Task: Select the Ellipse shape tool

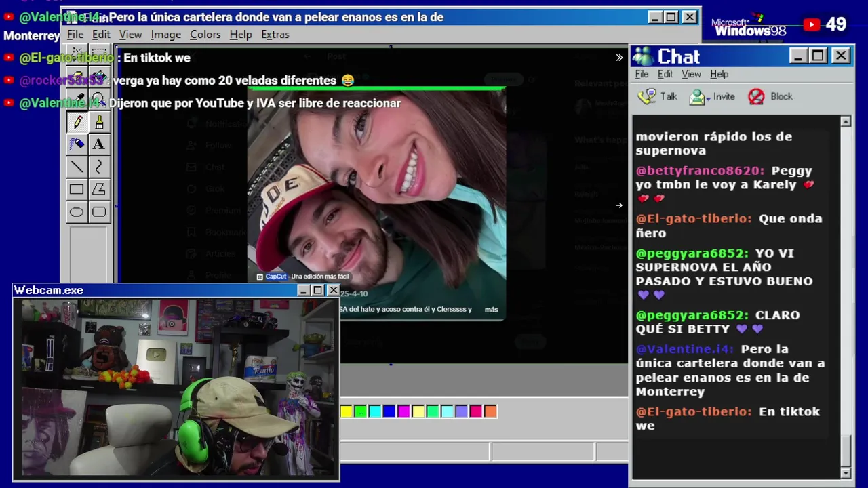Action: coord(77,212)
